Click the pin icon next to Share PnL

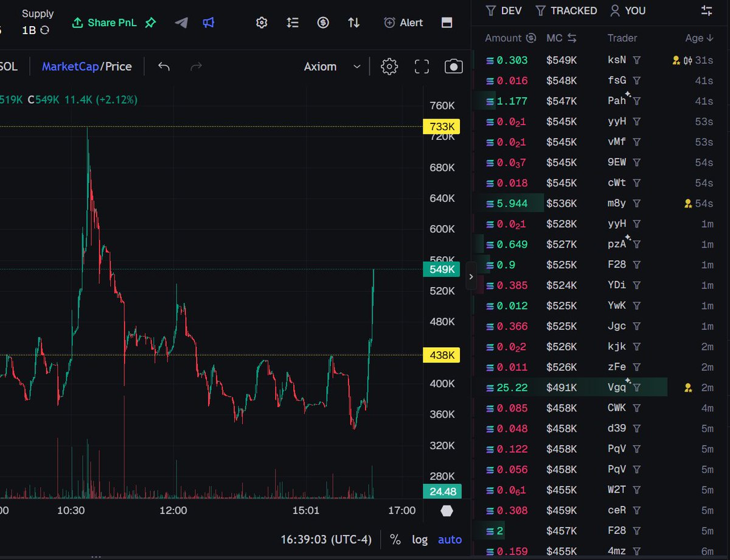click(150, 22)
